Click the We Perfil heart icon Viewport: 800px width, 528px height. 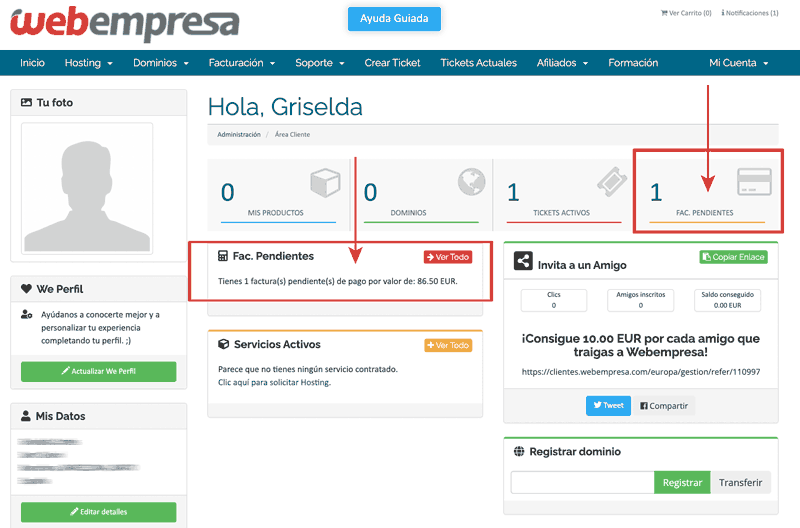(26, 289)
